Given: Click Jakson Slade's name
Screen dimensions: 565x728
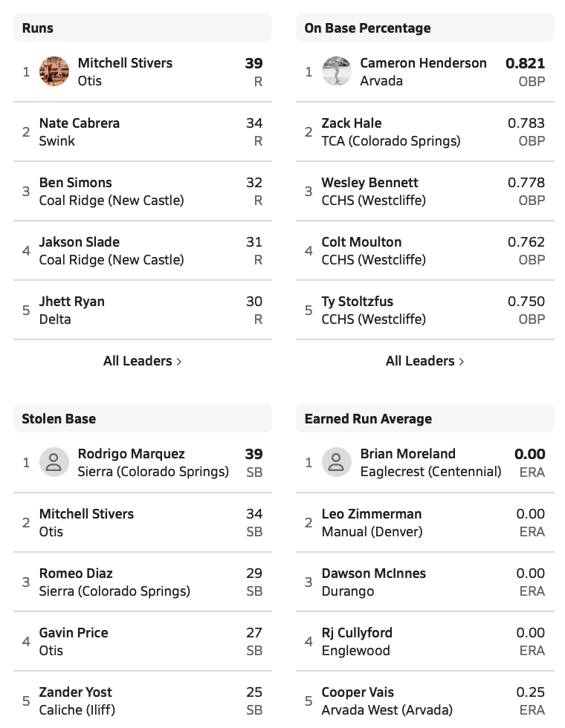Looking at the screenshot, I should click(x=80, y=242).
